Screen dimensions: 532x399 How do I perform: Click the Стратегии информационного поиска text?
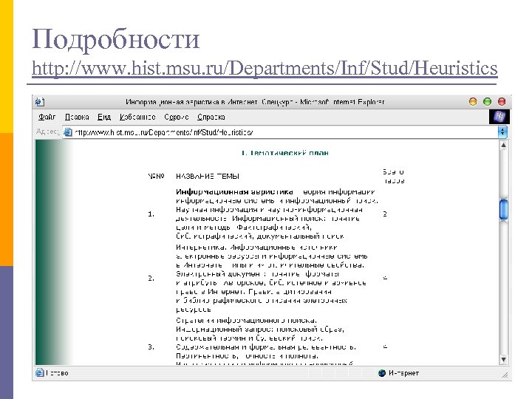[246, 320]
